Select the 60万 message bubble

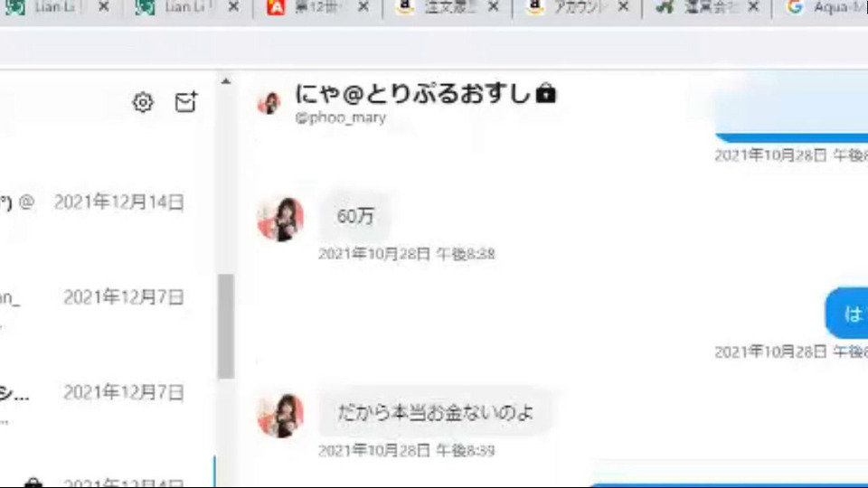pos(355,216)
